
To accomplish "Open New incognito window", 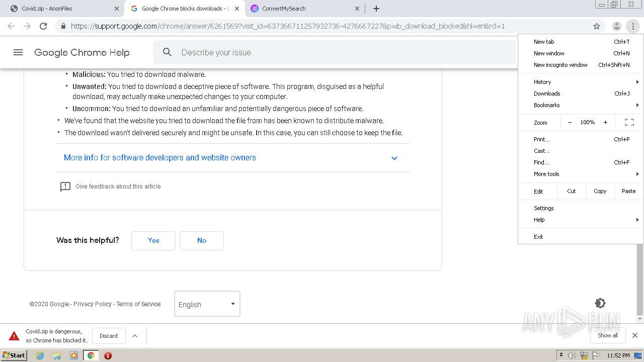I will (x=581, y=65).
